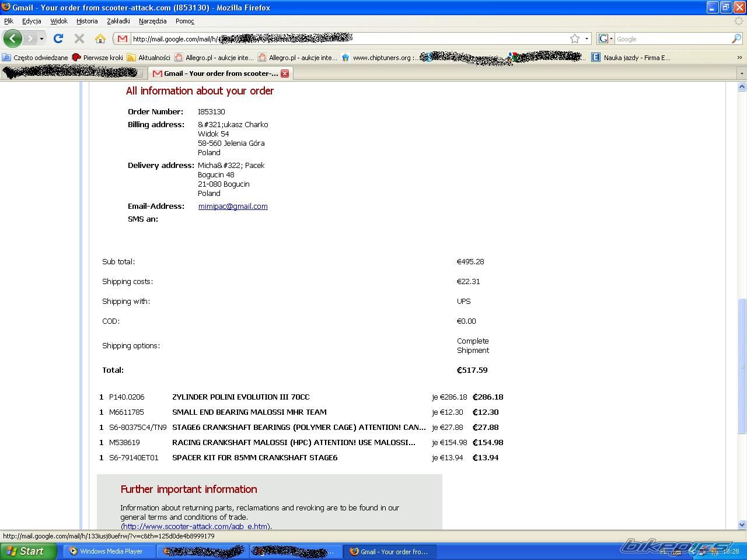This screenshot has width=747, height=560.
Task: Bookmark page with the star icon
Action: click(x=575, y=39)
